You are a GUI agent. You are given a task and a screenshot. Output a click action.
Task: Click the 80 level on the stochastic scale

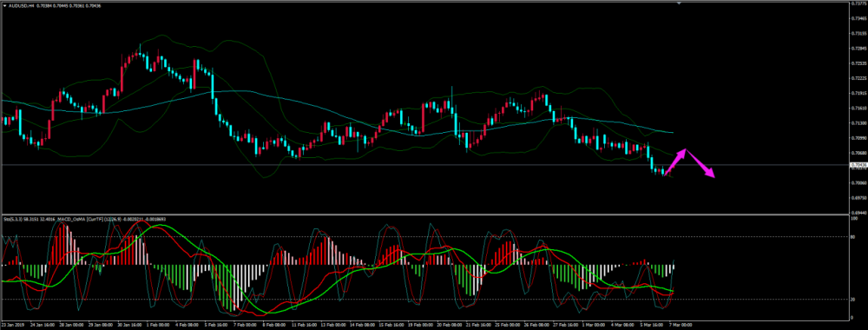pos(853,237)
